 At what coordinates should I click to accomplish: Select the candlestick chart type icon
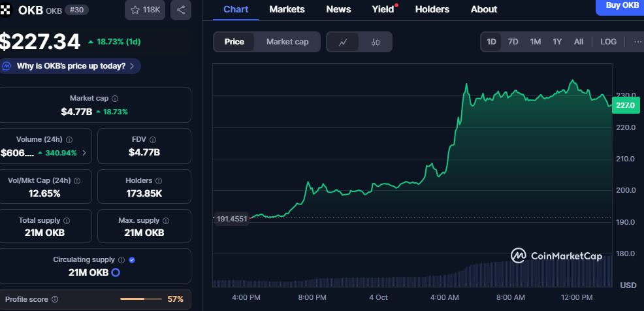tap(375, 42)
